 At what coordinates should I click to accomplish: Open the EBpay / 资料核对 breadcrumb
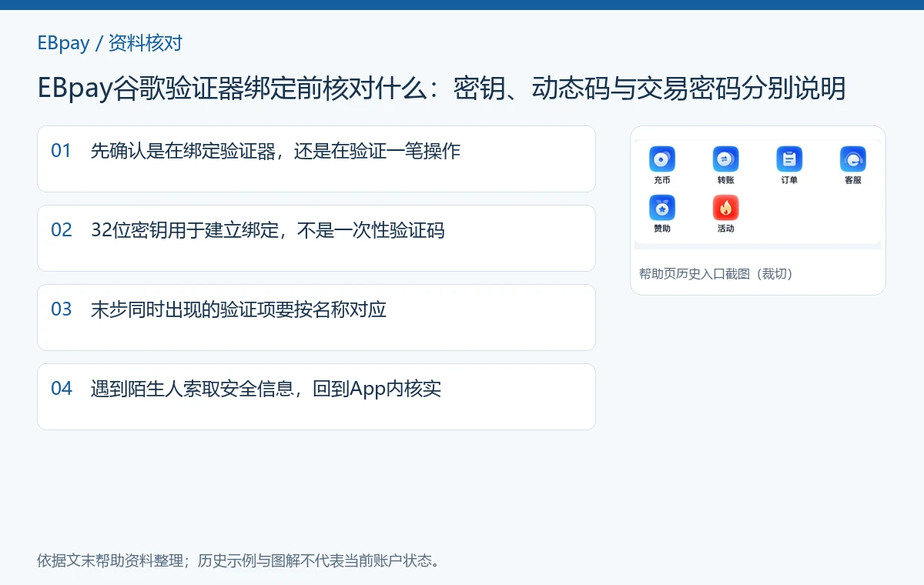(110, 42)
